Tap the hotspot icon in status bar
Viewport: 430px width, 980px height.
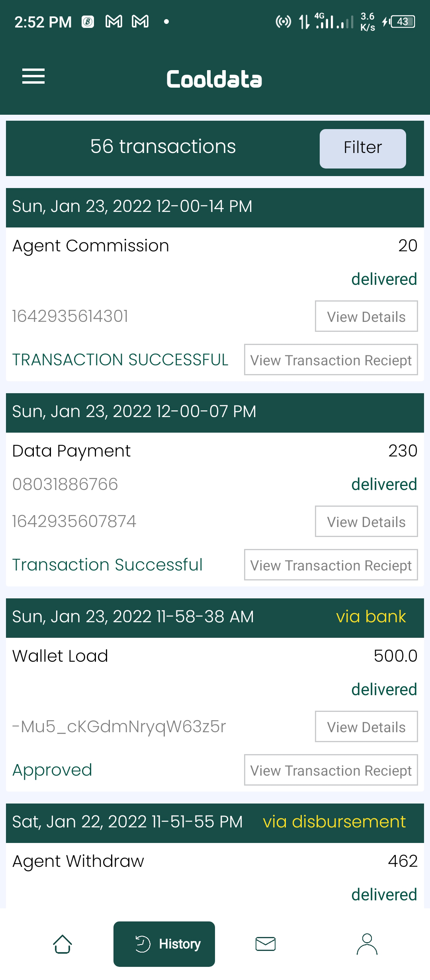(x=283, y=22)
